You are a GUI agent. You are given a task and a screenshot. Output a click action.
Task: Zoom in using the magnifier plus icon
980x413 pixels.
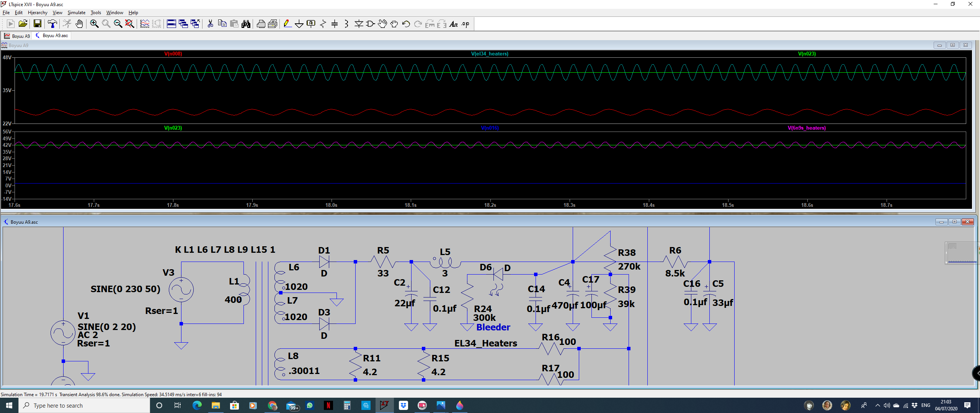(94, 24)
